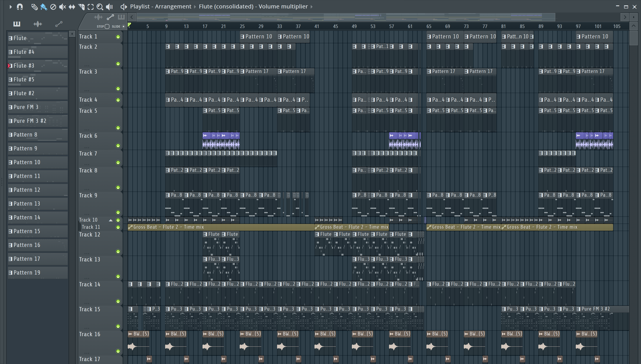
Task: Toggle the magnet snap-to-grid button
Action: coord(20,7)
